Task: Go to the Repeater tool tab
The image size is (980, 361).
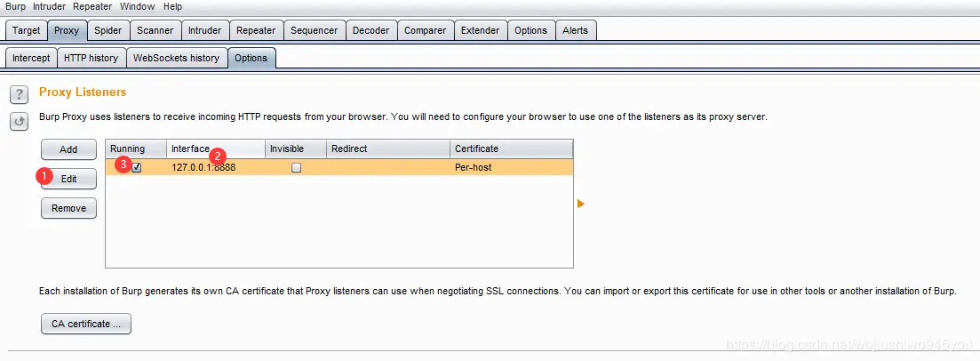Action: tap(256, 30)
